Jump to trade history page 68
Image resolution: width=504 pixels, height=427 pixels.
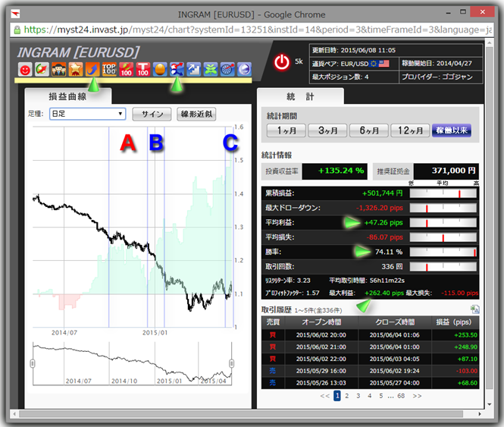pyautogui.click(x=401, y=396)
